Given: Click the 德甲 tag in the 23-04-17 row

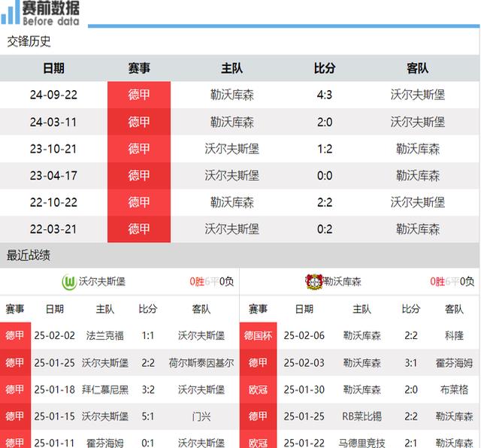Looking at the screenshot, I should point(139,176).
